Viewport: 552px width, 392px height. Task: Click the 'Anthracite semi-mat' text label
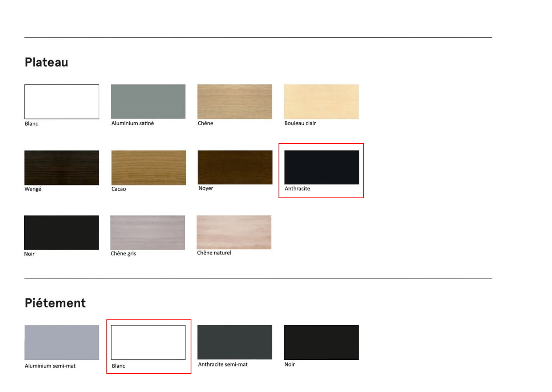click(x=223, y=364)
